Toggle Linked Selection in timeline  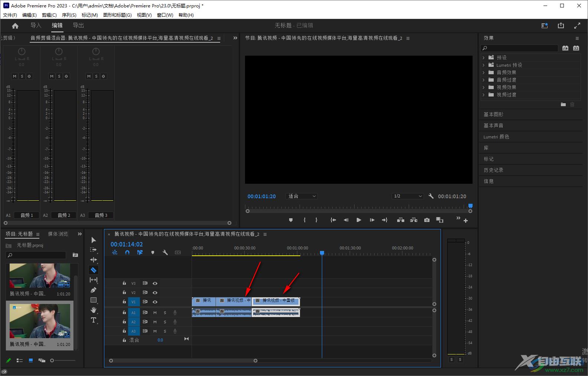140,252
